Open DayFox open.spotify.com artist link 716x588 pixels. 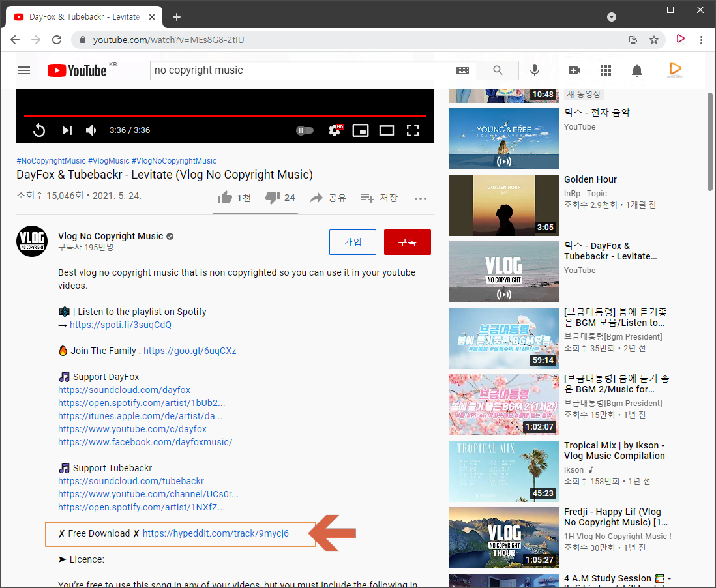142,403
